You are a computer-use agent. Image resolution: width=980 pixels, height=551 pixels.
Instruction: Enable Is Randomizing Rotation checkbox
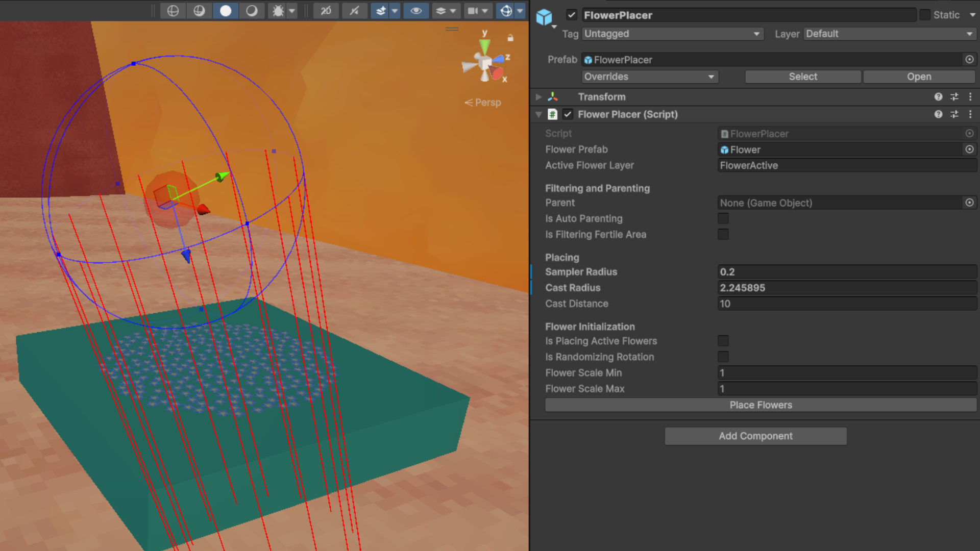point(723,357)
